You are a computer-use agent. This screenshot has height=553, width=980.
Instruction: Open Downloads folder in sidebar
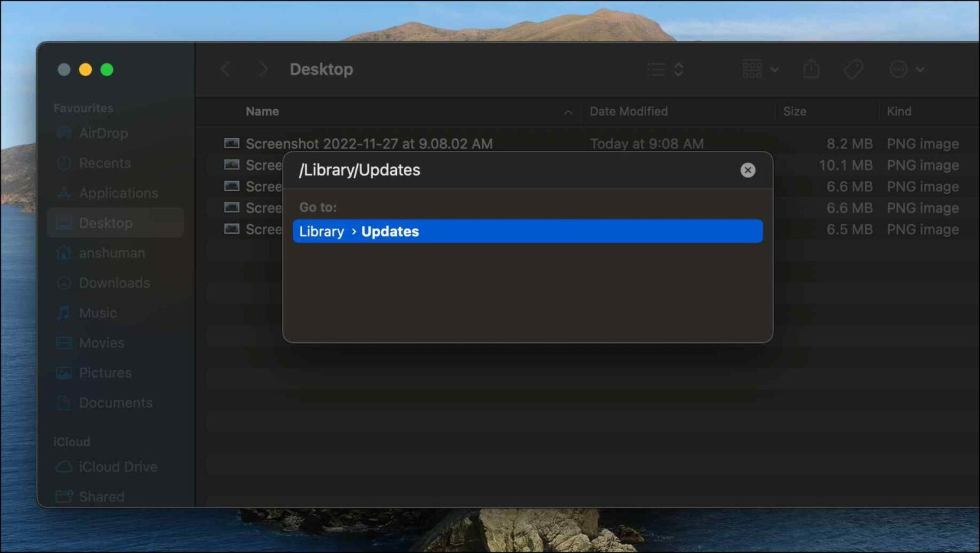tap(114, 283)
